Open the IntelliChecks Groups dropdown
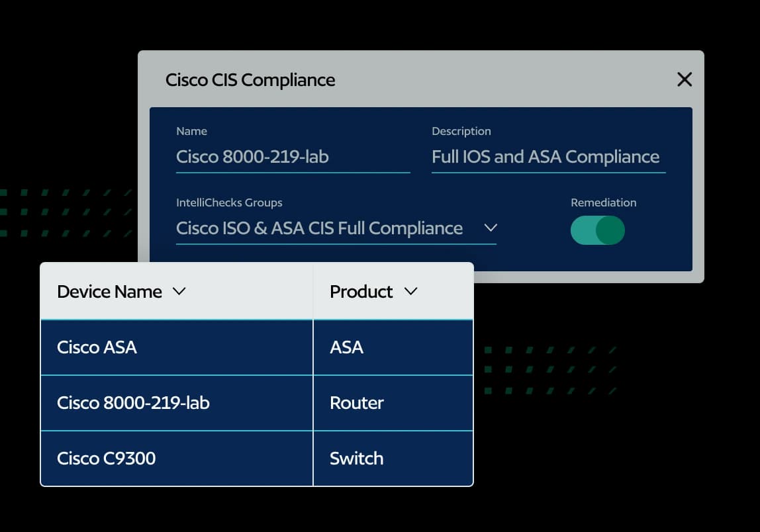The height and width of the screenshot is (532, 760). pos(336,228)
